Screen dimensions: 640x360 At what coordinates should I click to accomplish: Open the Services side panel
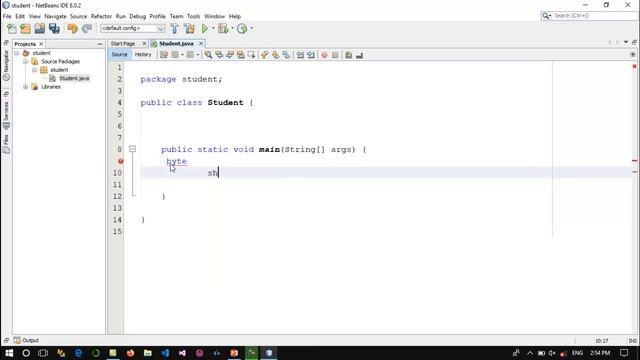click(x=6, y=115)
